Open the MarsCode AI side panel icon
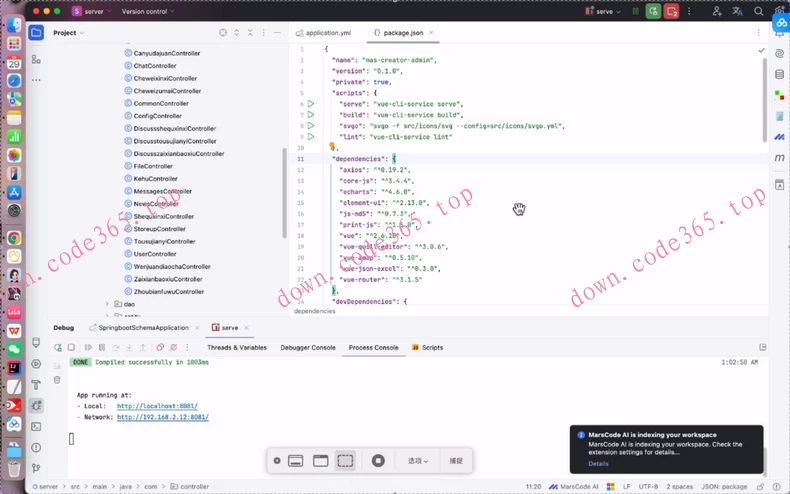This screenshot has width=790, height=494. point(779,137)
